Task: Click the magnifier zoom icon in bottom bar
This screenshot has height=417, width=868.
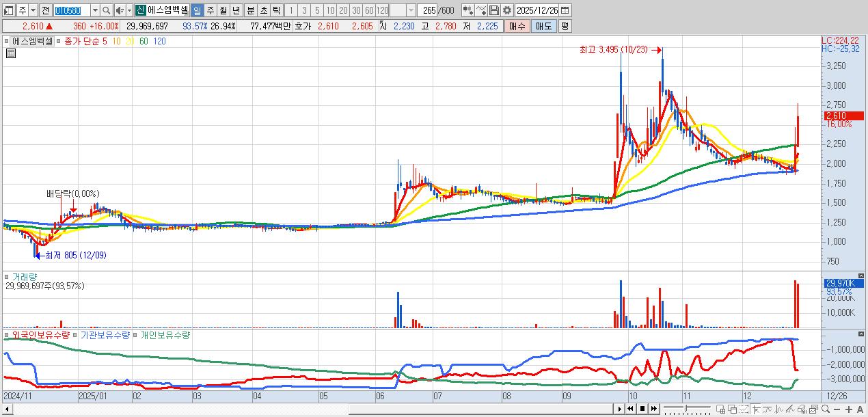Action: 826,409
